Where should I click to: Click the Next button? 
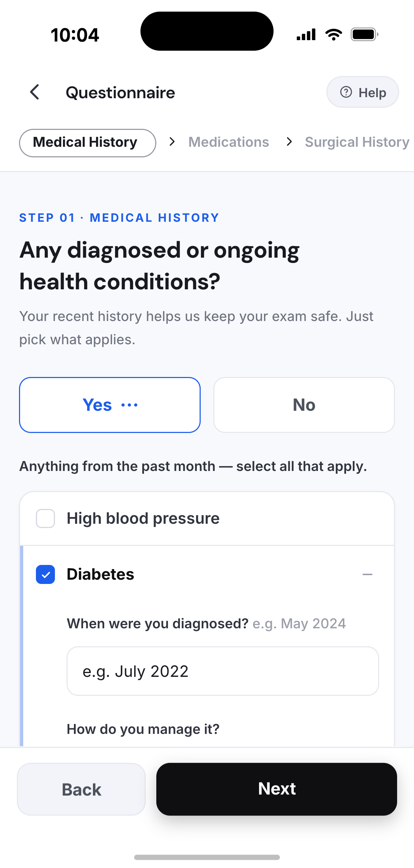click(277, 789)
